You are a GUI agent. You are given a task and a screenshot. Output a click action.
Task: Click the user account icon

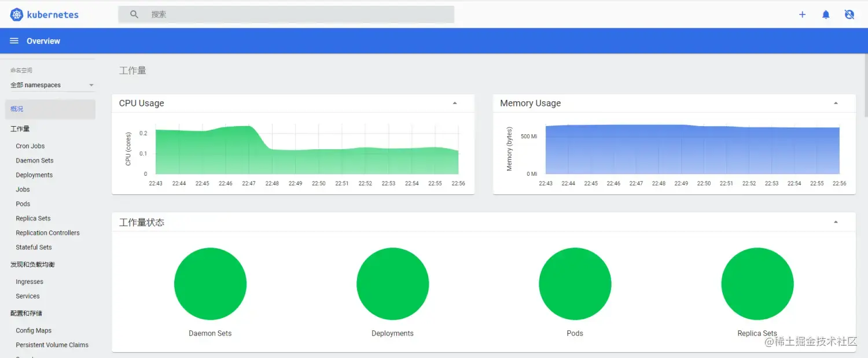[849, 14]
